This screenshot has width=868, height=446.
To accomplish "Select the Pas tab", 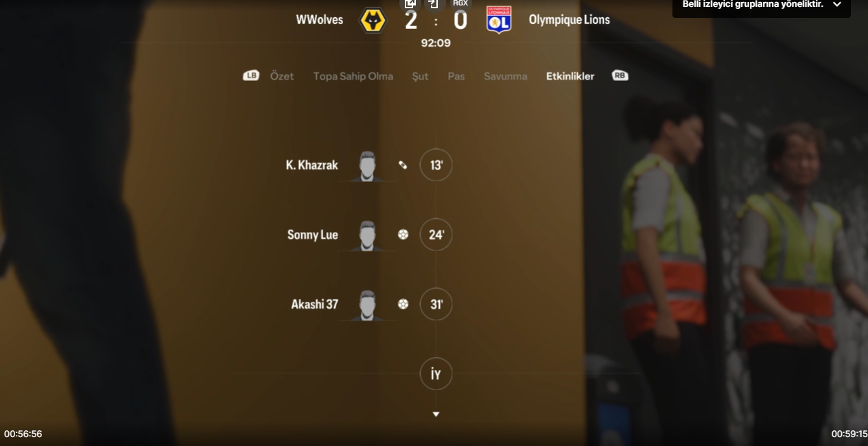I will point(456,76).
